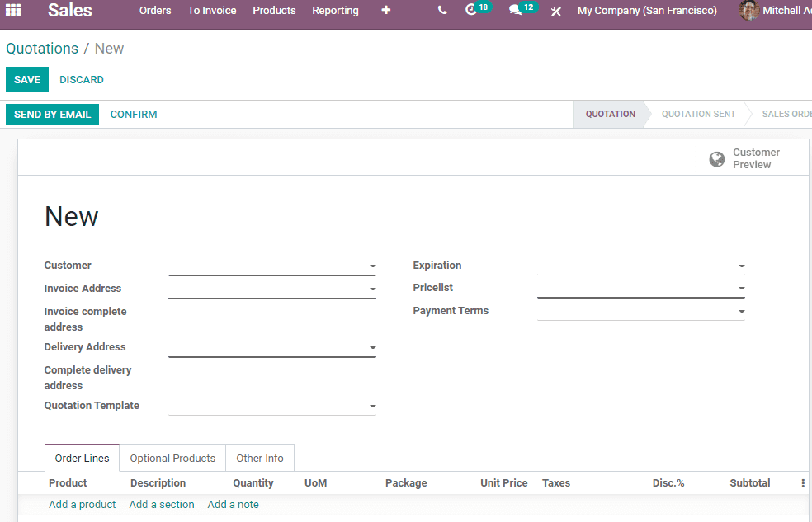Click the Sales app title

[x=70, y=11]
